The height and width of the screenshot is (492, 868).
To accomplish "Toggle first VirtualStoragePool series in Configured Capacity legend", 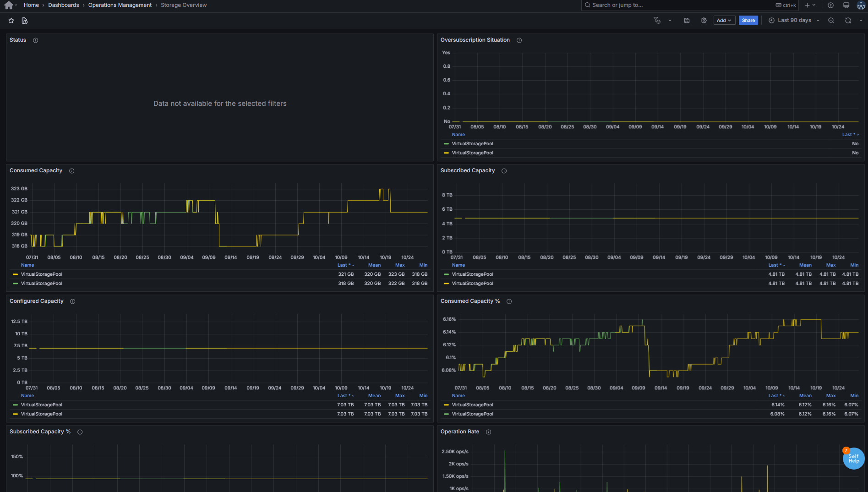I will pos(41,405).
